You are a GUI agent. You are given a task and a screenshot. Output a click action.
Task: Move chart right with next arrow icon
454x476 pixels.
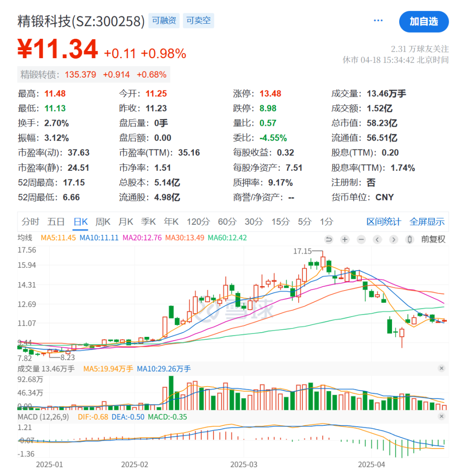393,239
